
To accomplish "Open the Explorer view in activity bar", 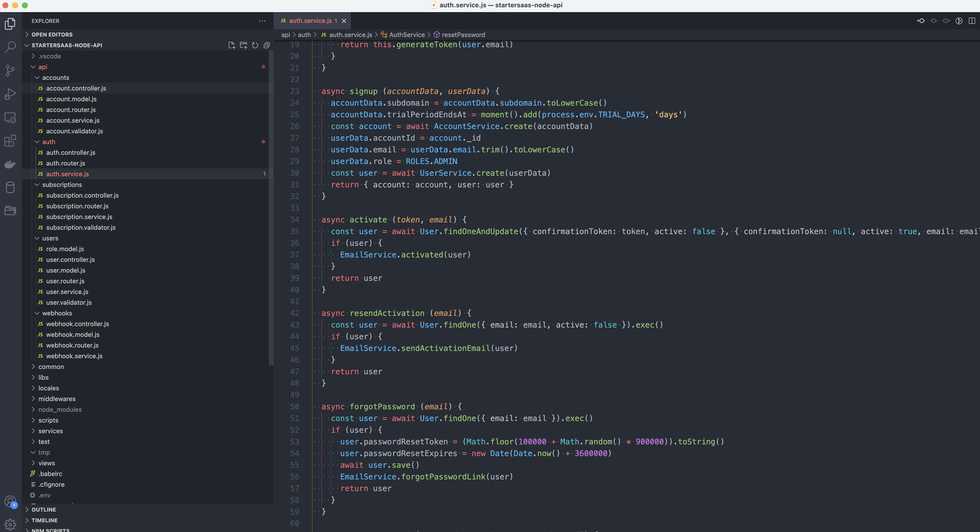I will point(10,24).
